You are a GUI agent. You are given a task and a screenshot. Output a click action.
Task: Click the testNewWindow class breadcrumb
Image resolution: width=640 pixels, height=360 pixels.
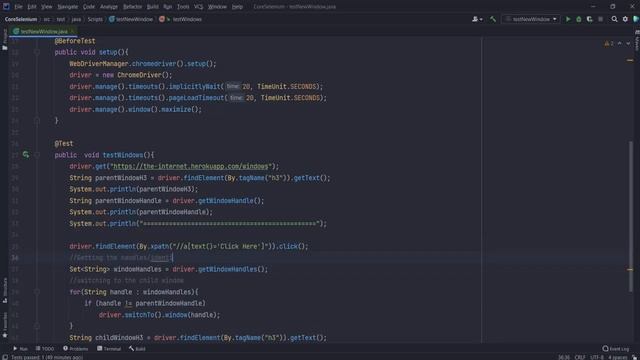pyautogui.click(x=131, y=19)
